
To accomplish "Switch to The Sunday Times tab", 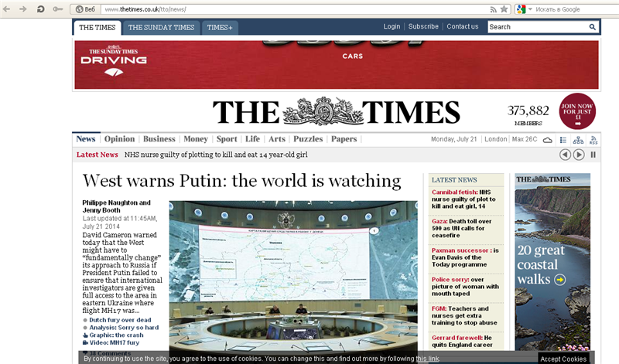I will pyautogui.click(x=161, y=27).
